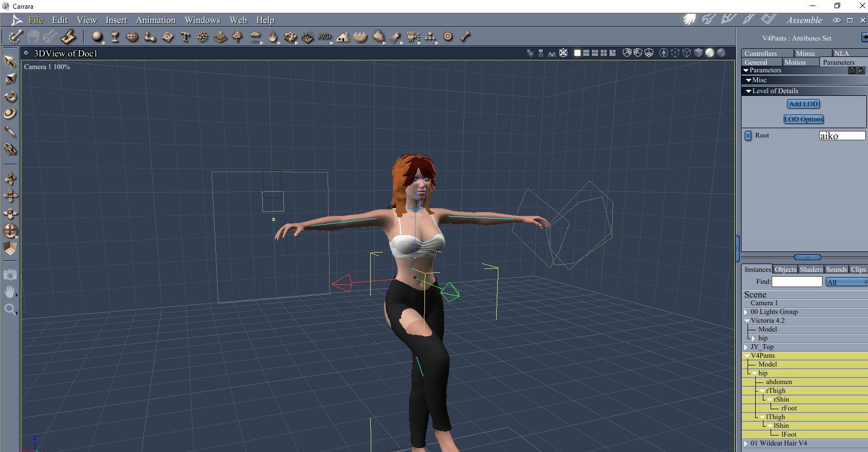Insert a spot light from toolbar
Image resolution: width=868 pixels, height=452 pixels.
pyautogui.click(x=395, y=37)
